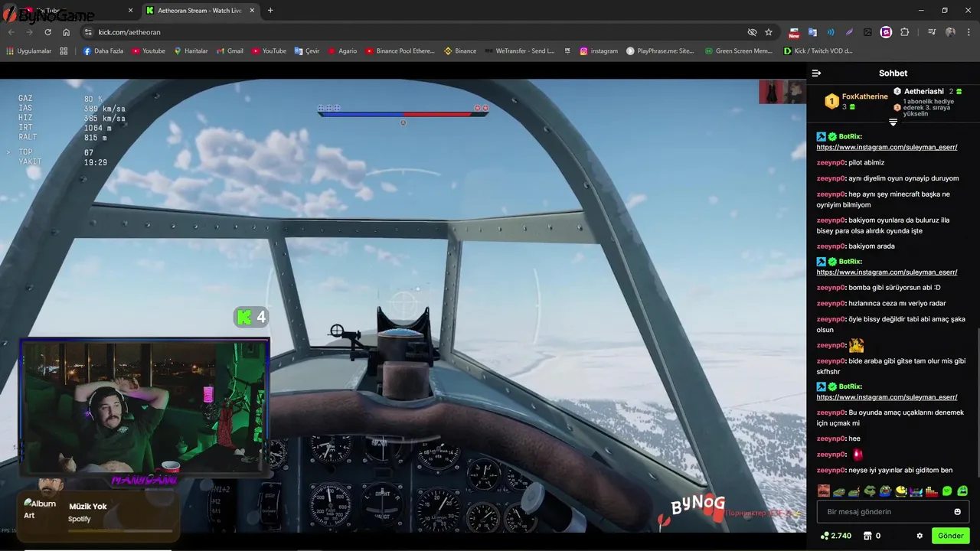Image resolution: width=980 pixels, height=551 pixels.
Task: Open last BotRix suleyman_eserr link
Action: (887, 397)
